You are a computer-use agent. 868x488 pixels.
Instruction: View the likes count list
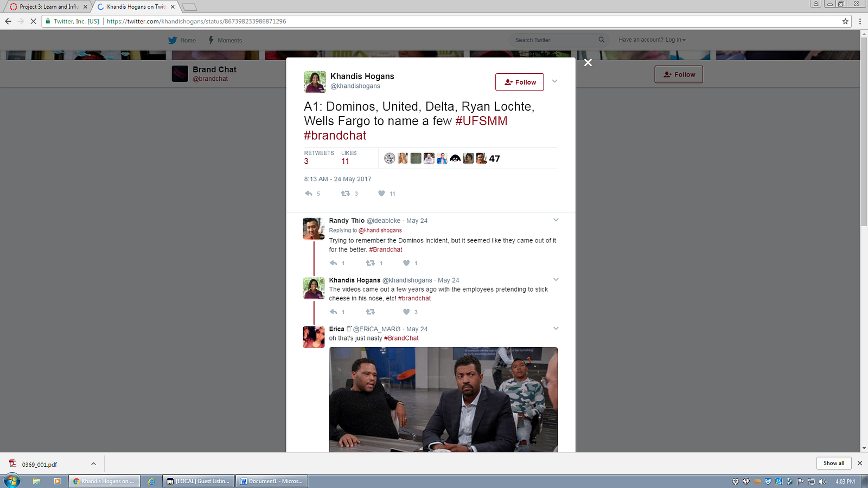(349, 157)
